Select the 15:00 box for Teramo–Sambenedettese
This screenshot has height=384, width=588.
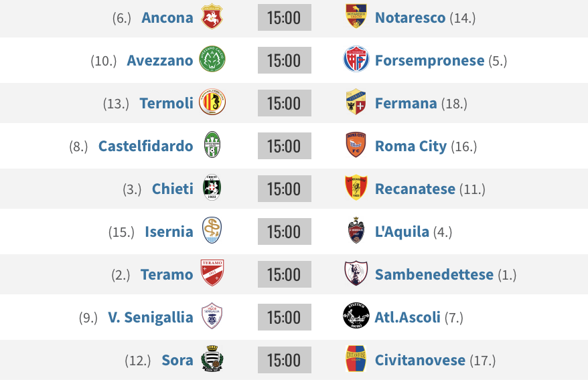coord(284,274)
